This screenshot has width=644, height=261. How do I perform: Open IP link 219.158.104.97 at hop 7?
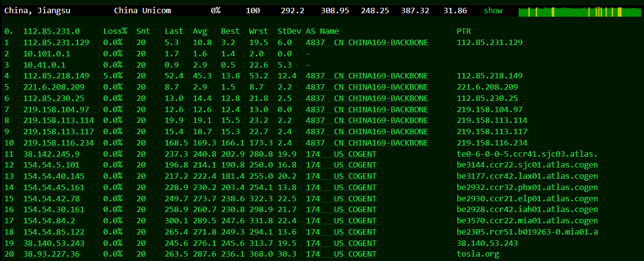point(56,110)
